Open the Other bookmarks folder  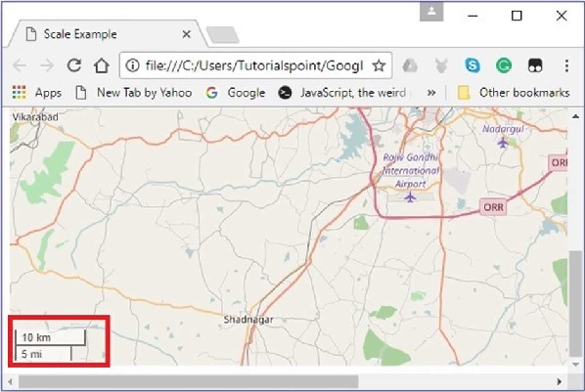click(514, 93)
